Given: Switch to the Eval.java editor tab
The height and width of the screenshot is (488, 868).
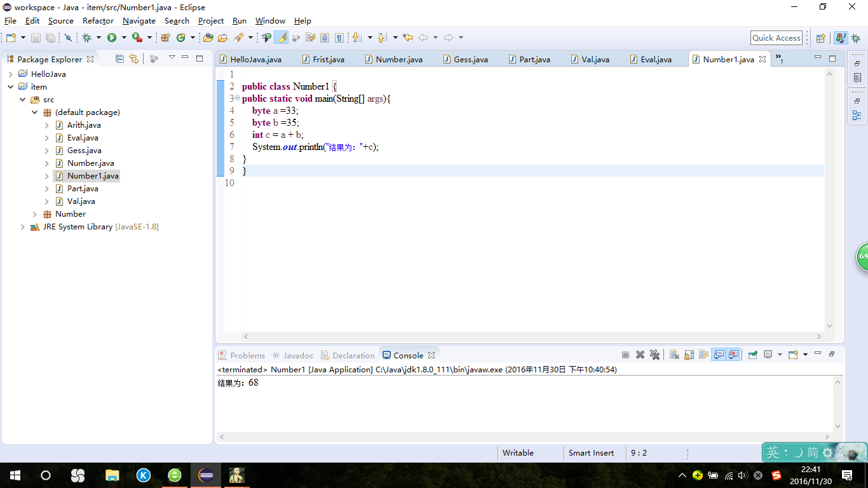Looking at the screenshot, I should click(651, 59).
